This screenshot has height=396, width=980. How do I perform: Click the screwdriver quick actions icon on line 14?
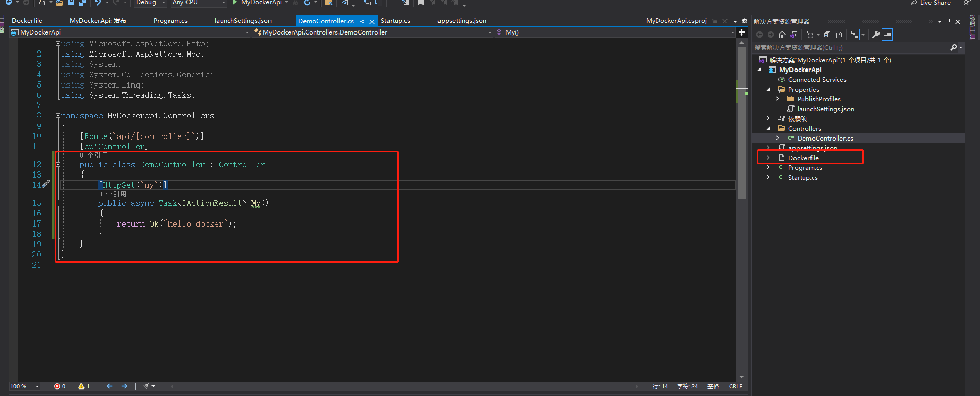tap(46, 184)
